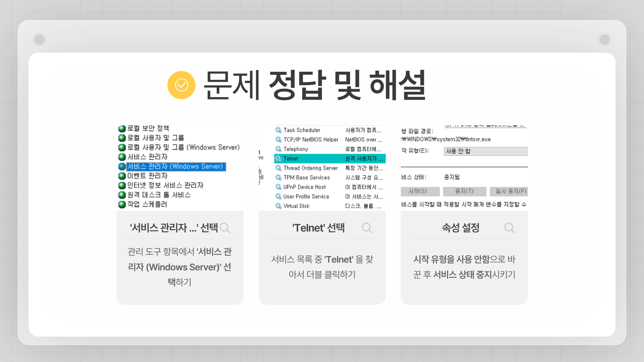This screenshot has width=644, height=362.
Task: Click green icon beside 이벤트 관리자
Action: pyautogui.click(x=122, y=176)
